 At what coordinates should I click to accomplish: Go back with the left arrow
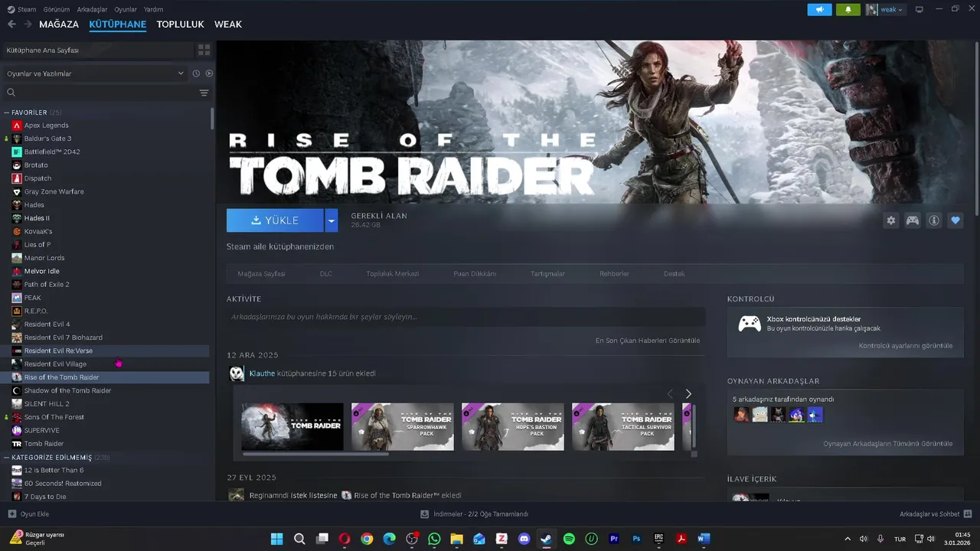pos(11,24)
